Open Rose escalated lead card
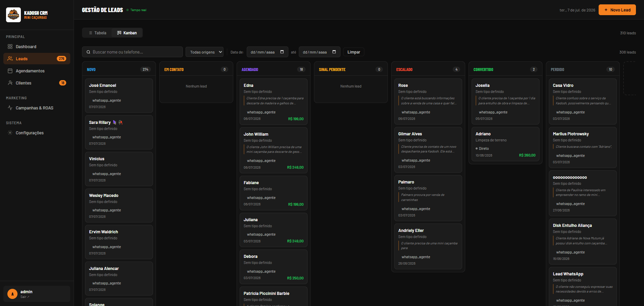This screenshot has height=306, width=644. click(428, 101)
